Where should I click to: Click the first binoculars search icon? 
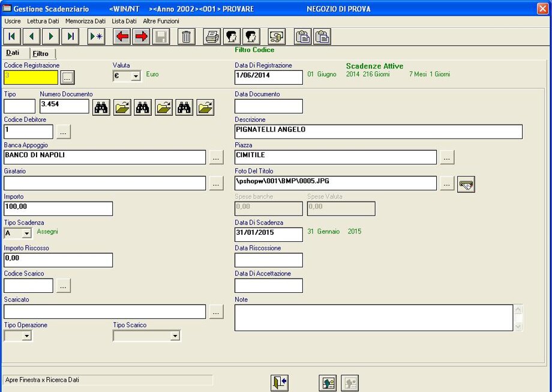point(101,107)
